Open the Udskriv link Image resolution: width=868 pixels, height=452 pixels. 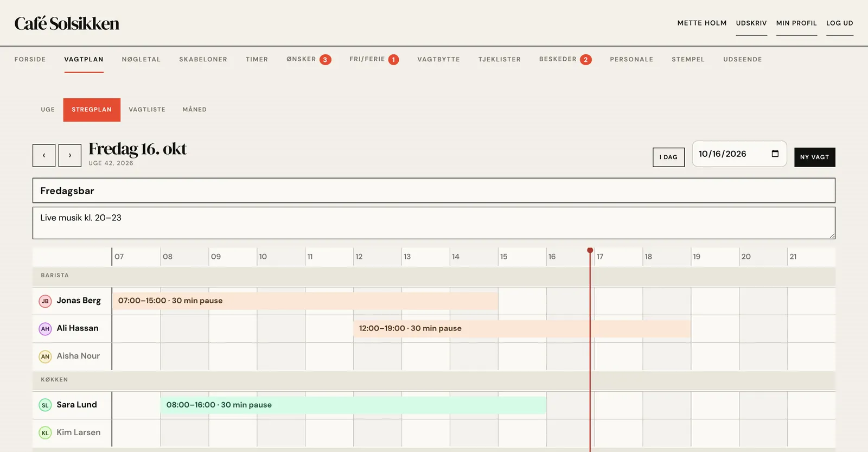(751, 23)
